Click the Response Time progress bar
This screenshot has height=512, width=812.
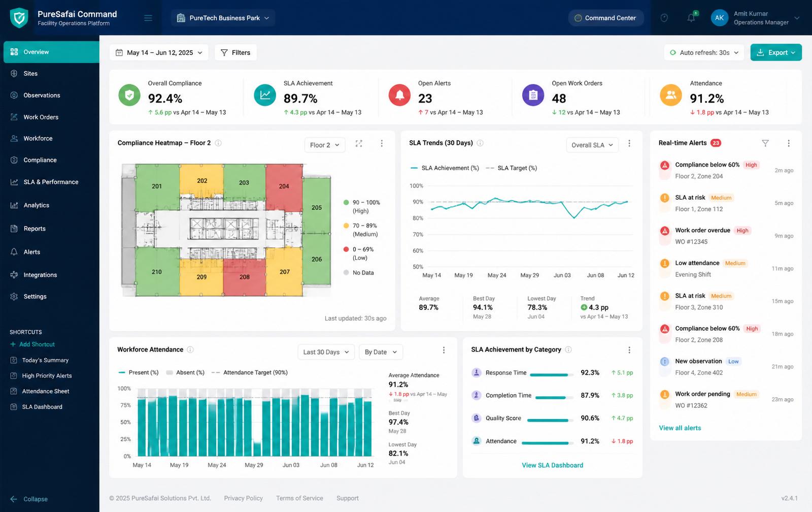(x=551, y=375)
